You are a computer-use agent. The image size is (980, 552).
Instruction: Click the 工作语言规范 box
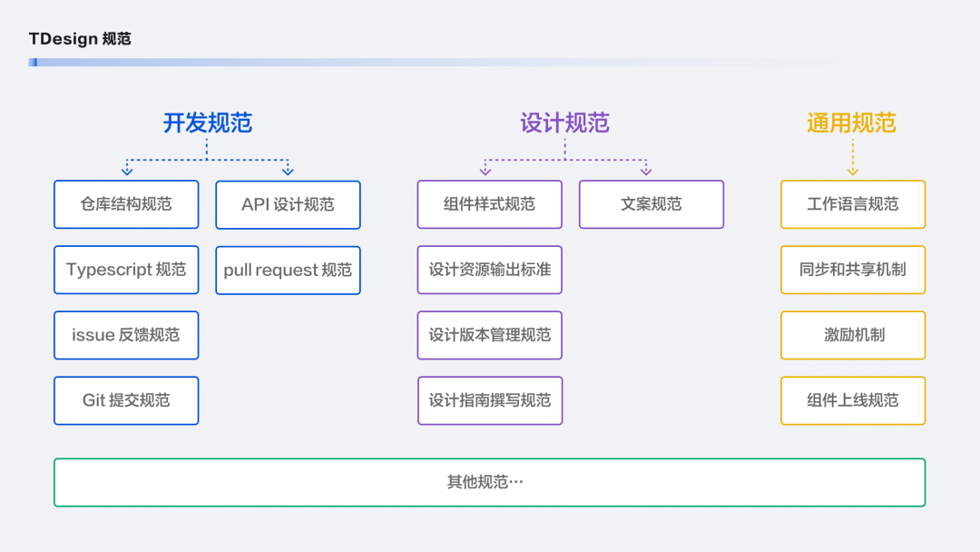853,204
